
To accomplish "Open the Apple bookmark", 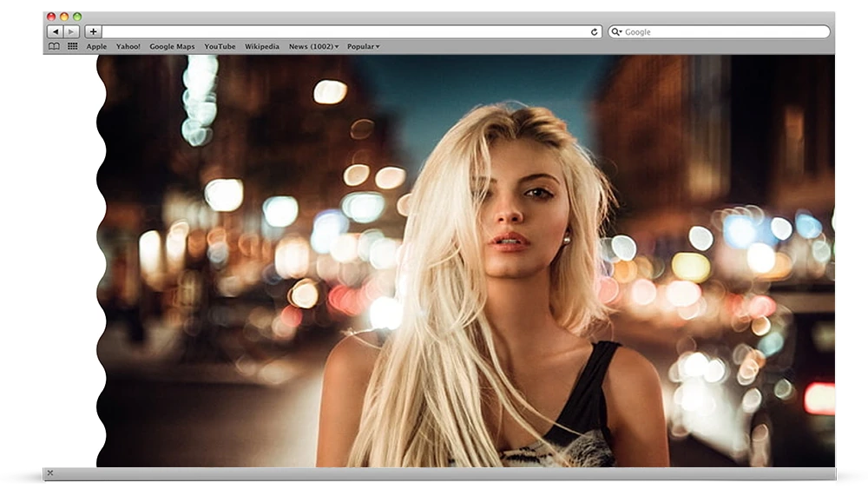I will pos(96,47).
